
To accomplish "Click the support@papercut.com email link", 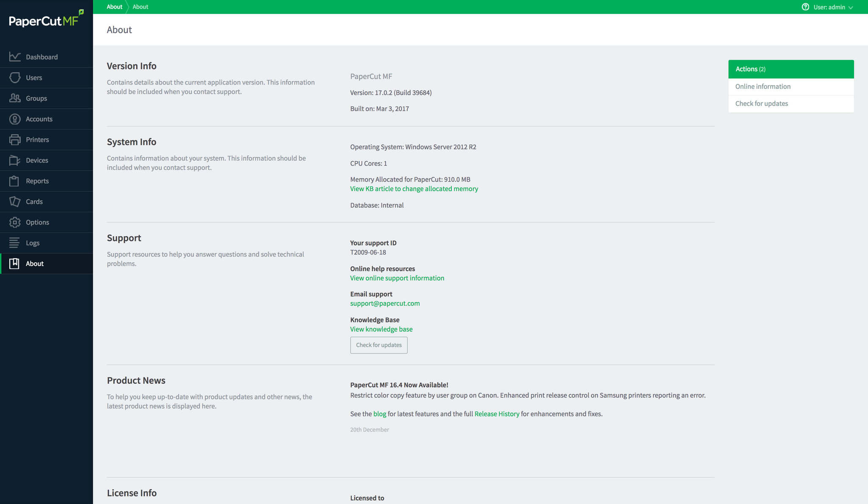I will [384, 303].
